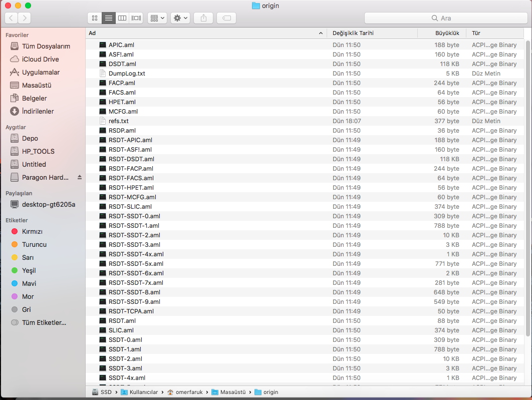Image resolution: width=532 pixels, height=400 pixels.
Task: Switch to icon view mode
Action: pos(94,18)
